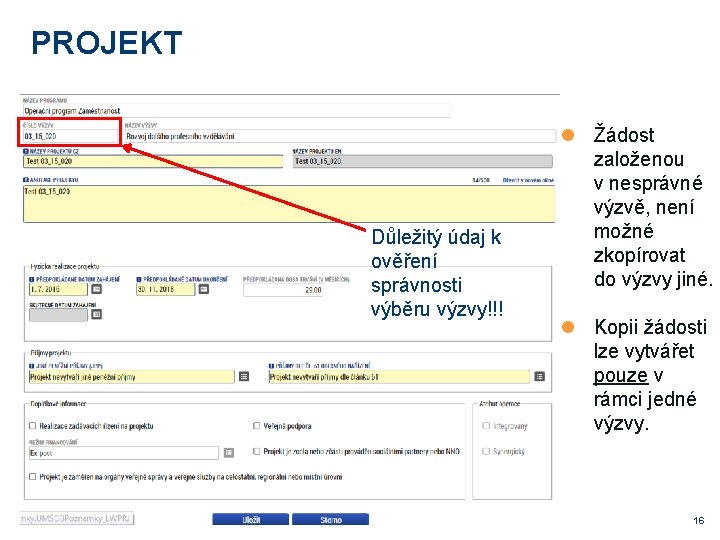Click info icon beside Název projektu CZ

point(26,151)
